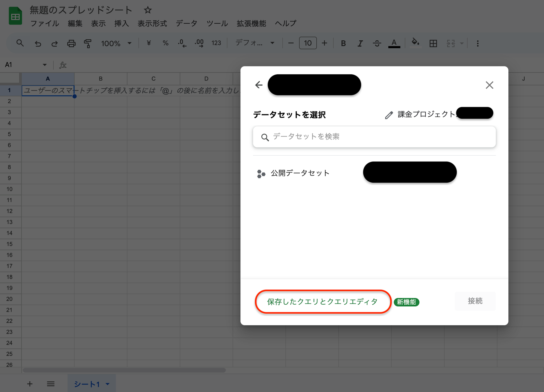
Task: Open the fill color picker
Action: [415, 43]
